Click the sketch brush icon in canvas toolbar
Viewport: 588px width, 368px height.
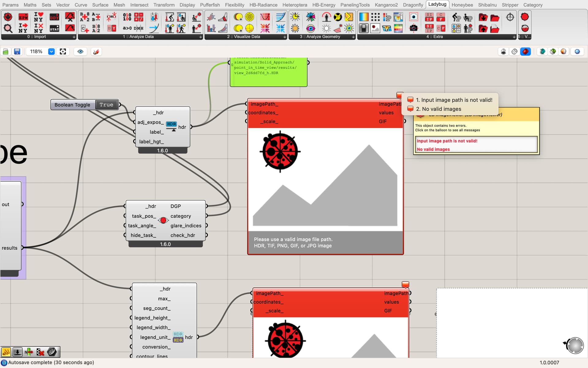point(96,52)
